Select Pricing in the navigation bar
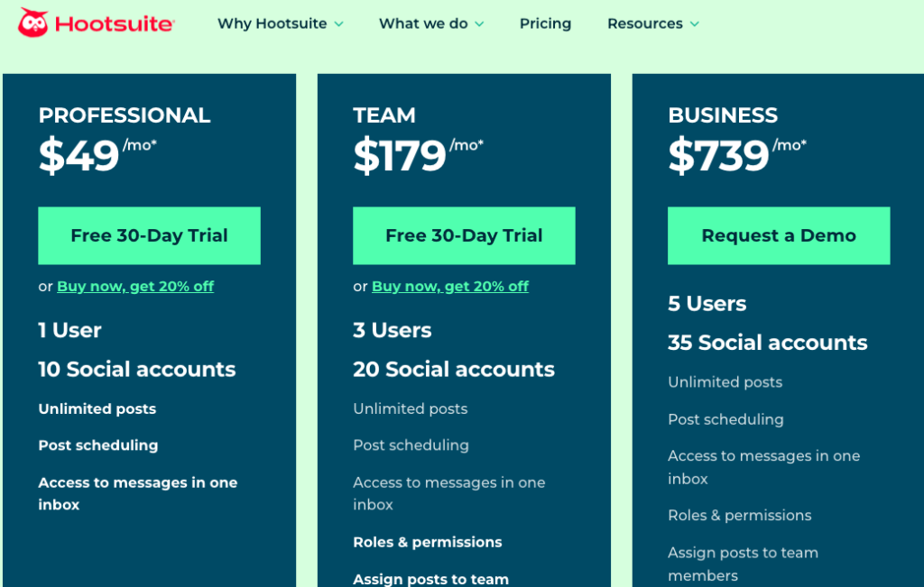The image size is (924, 587). (x=545, y=24)
